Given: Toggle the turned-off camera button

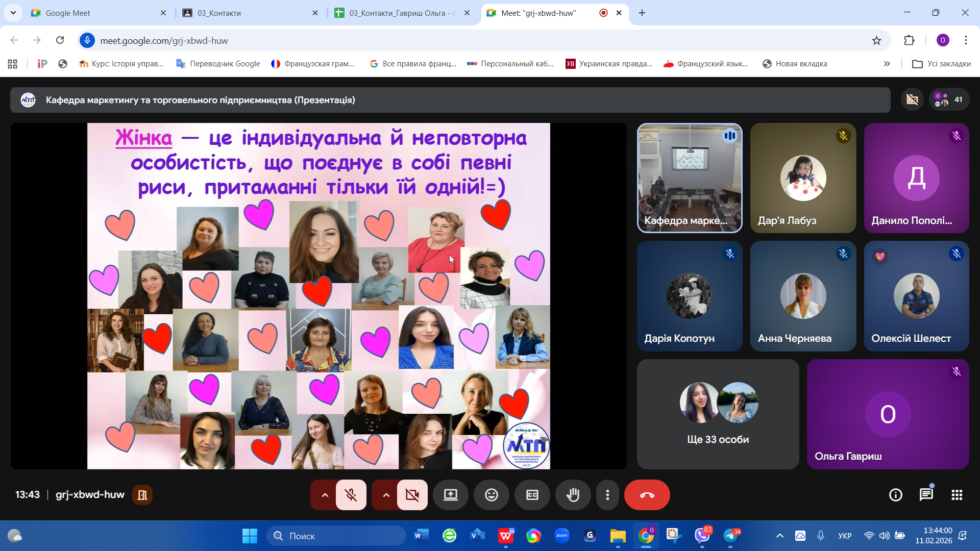Looking at the screenshot, I should point(412,495).
